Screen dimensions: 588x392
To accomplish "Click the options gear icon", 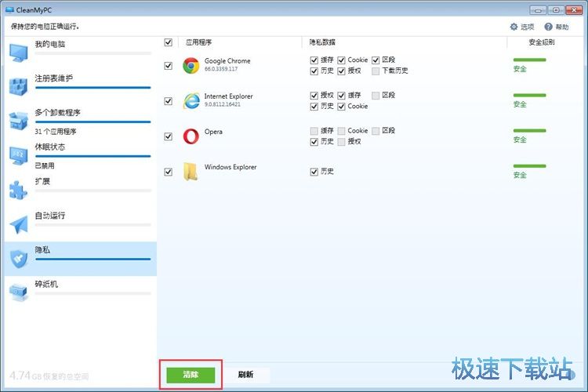I will click(514, 27).
